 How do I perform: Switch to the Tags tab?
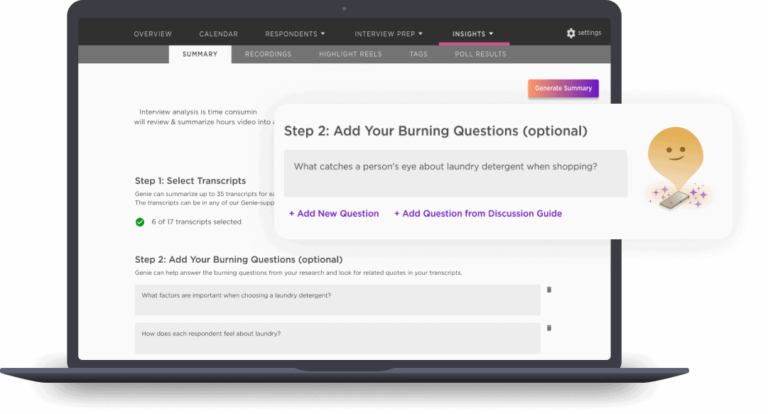point(418,54)
